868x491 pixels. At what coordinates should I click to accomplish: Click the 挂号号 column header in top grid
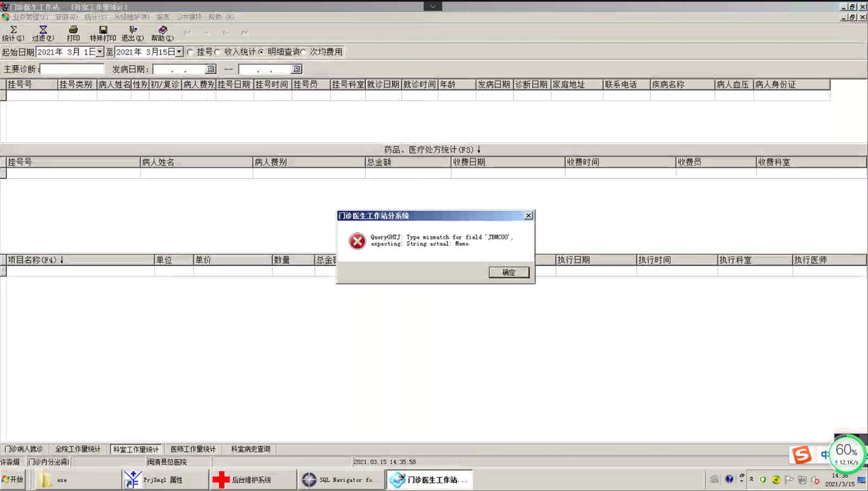pos(32,84)
